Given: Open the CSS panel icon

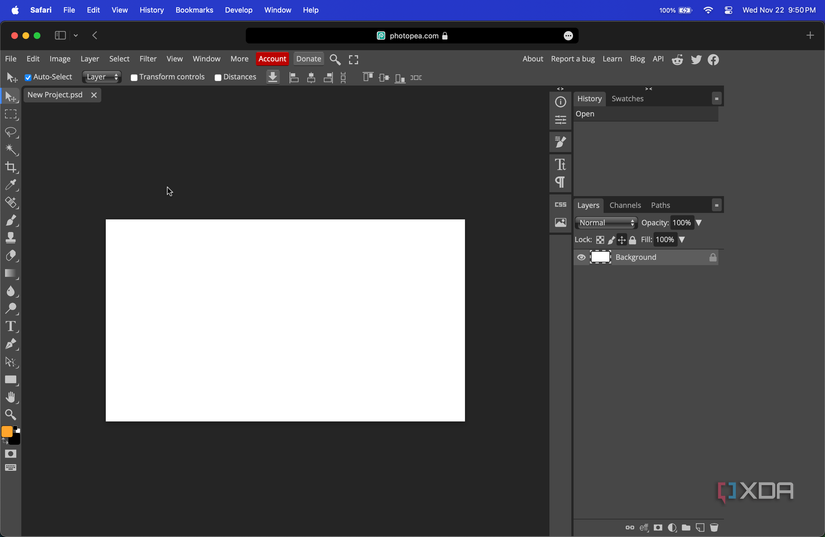Looking at the screenshot, I should (560, 205).
